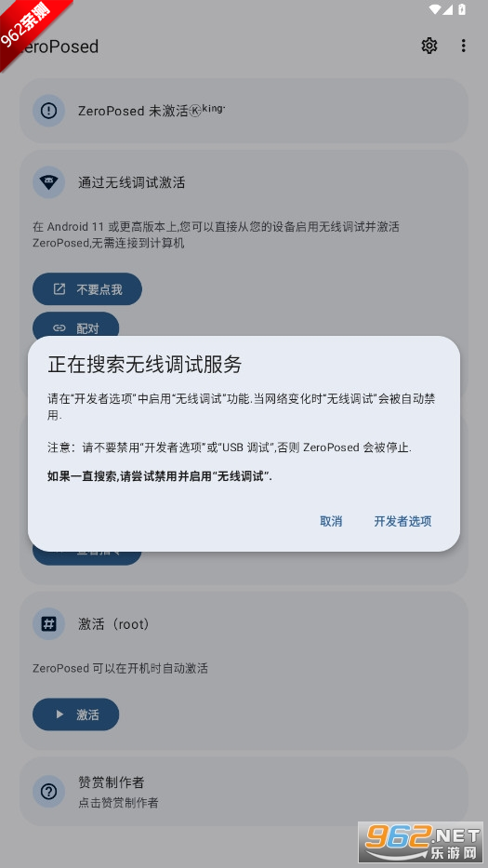Tap the exclamation status icon
This screenshot has height=868, width=488.
(48, 111)
